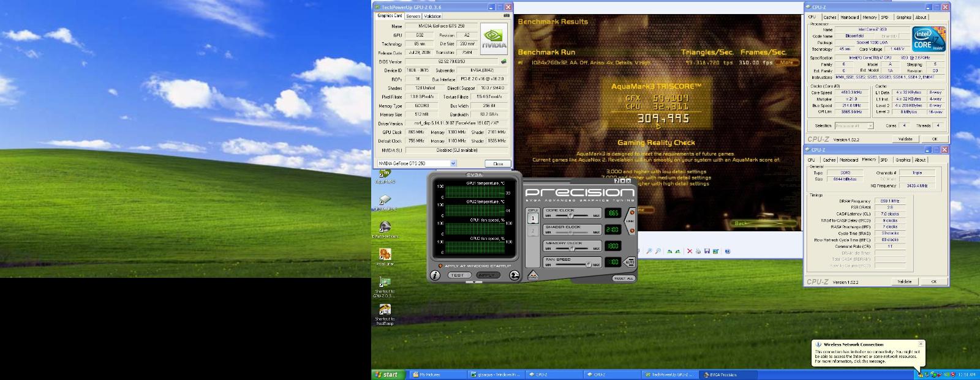980x380 pixels.
Task: Open Caches tab in upper CPU-Z window
Action: click(x=830, y=17)
